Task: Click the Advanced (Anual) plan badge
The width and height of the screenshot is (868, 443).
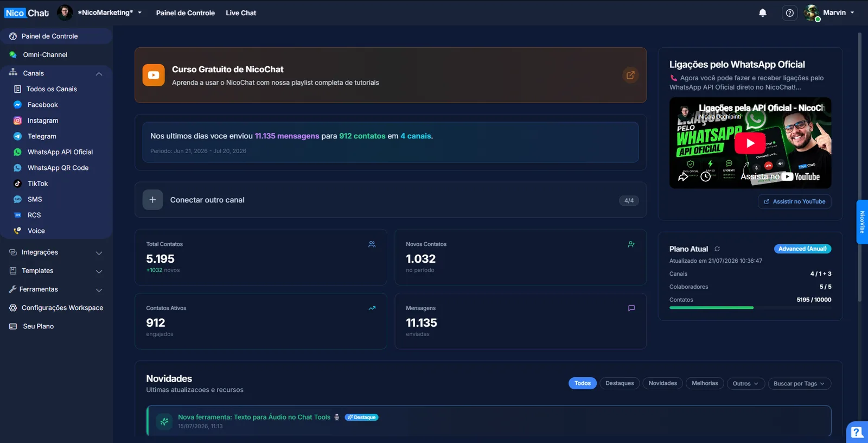Action: pyautogui.click(x=802, y=249)
